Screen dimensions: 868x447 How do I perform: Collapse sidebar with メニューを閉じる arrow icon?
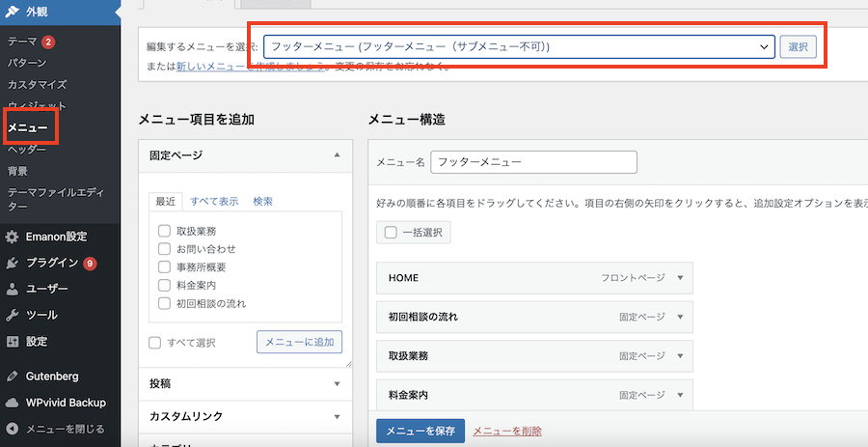tap(13, 429)
